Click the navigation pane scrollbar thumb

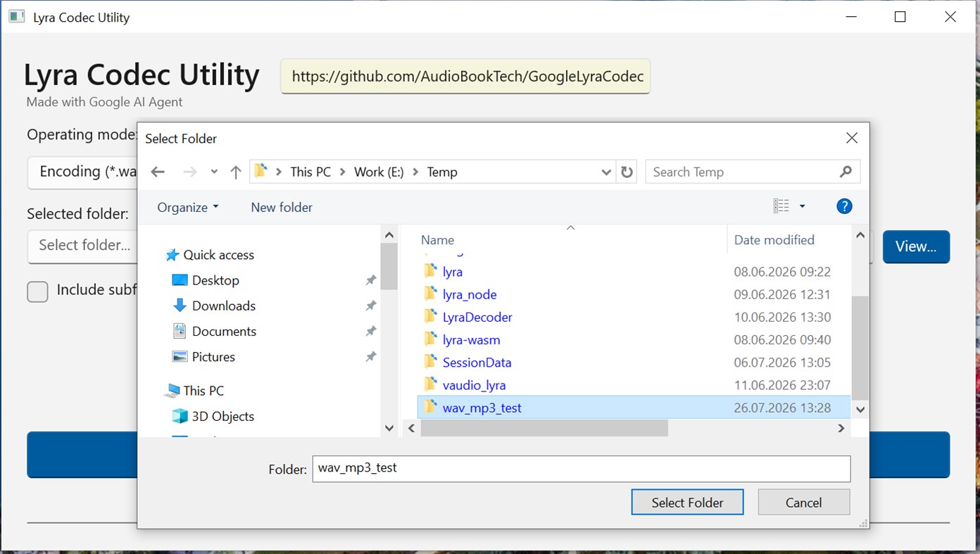coord(389,267)
